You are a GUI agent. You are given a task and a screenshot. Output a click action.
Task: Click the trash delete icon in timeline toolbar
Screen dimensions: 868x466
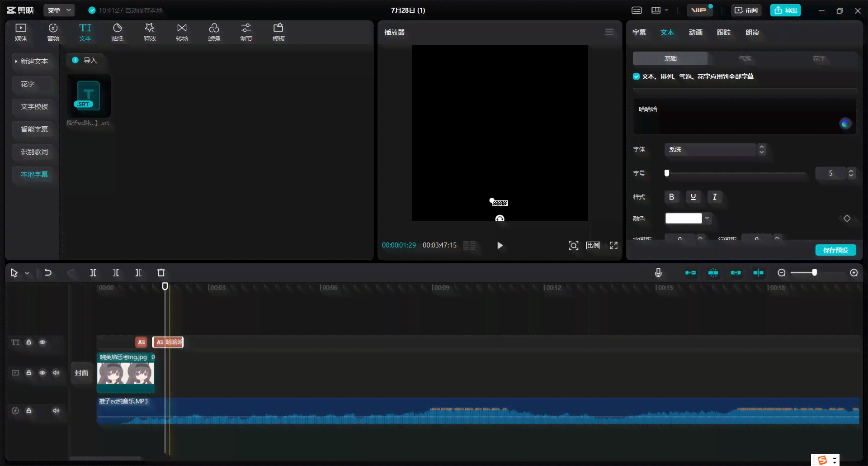point(161,272)
